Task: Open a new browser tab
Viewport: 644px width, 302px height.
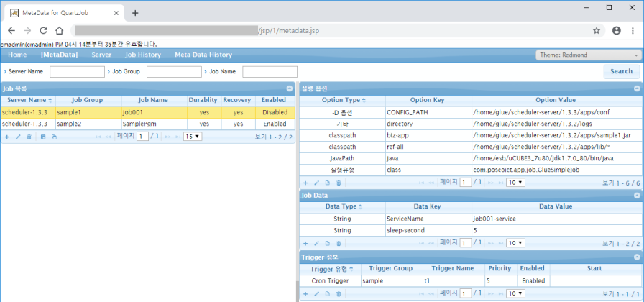Action: click(135, 13)
